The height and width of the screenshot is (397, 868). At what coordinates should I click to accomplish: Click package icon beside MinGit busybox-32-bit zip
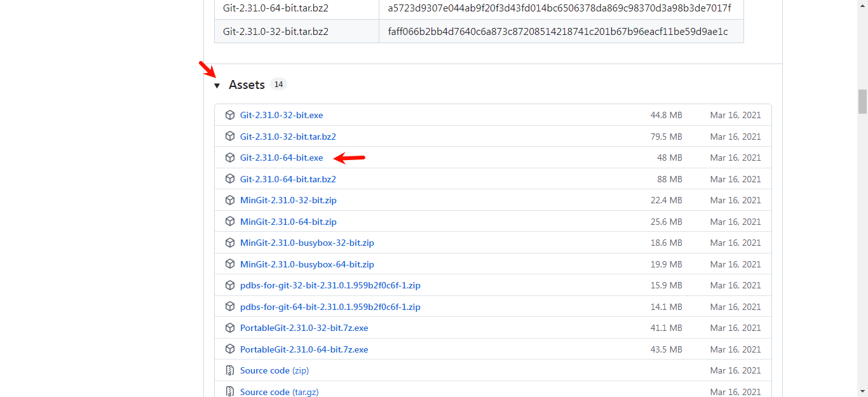coord(230,243)
